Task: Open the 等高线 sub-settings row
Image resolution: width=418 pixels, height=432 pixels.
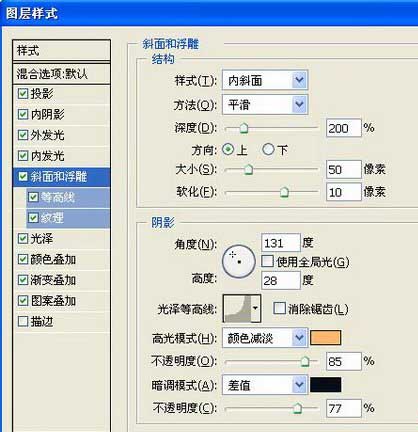Action: 68,197
